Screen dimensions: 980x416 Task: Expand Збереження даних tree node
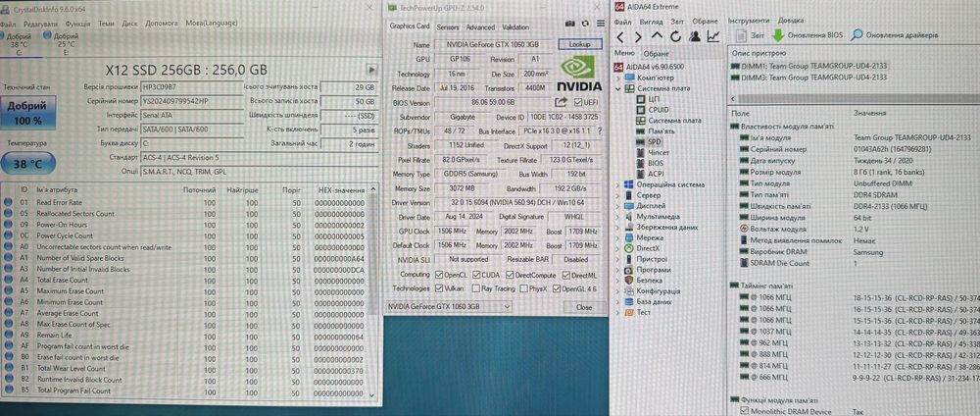tap(618, 227)
